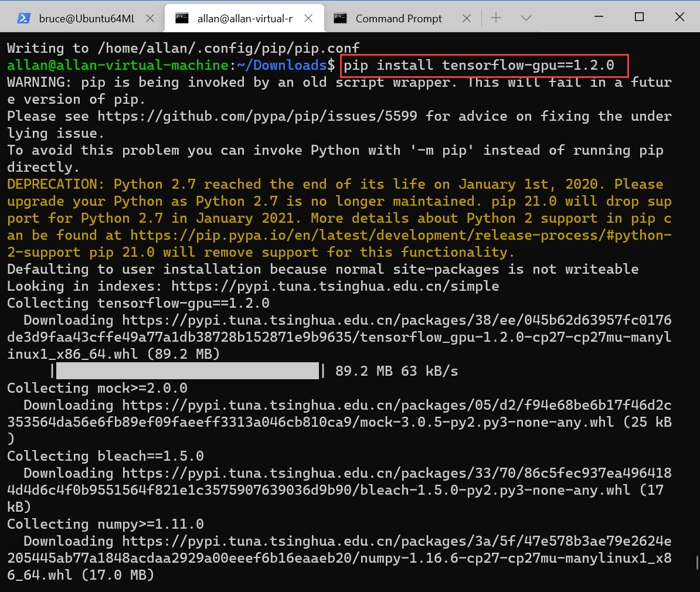Click the console icon on allan tab
Viewport: 700px width, 592px height.
click(182, 18)
